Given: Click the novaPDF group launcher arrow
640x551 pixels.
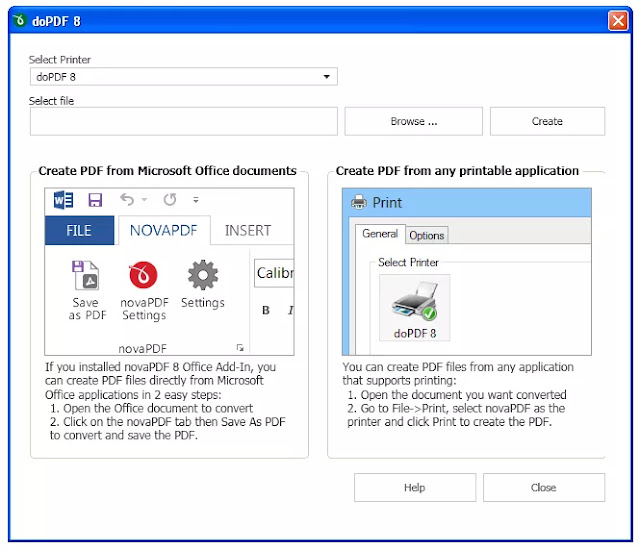Looking at the screenshot, I should 240,348.
